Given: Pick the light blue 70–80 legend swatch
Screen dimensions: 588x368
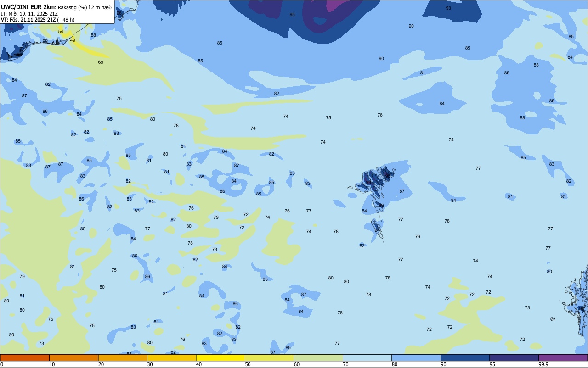Looking at the screenshot, I should (x=367, y=357).
